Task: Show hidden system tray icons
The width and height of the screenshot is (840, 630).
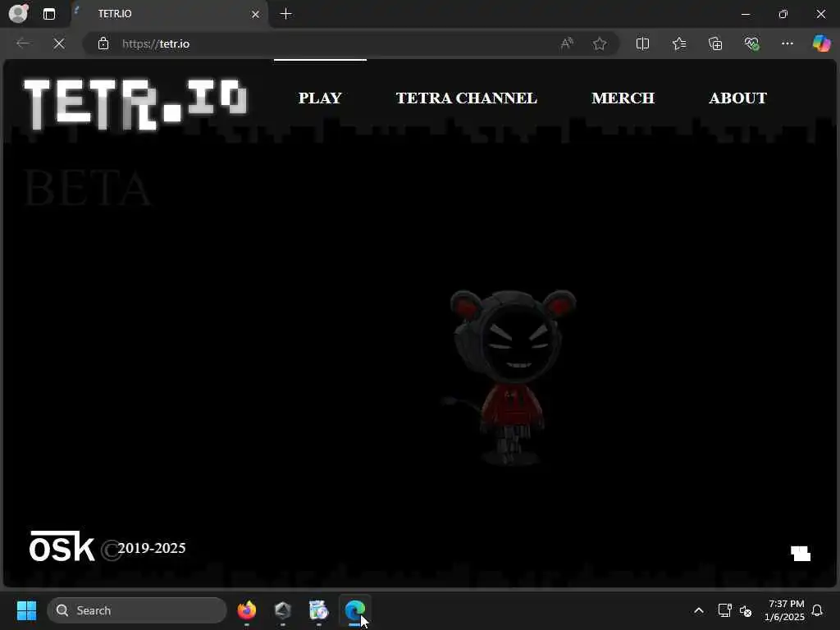Action: pyautogui.click(x=699, y=610)
